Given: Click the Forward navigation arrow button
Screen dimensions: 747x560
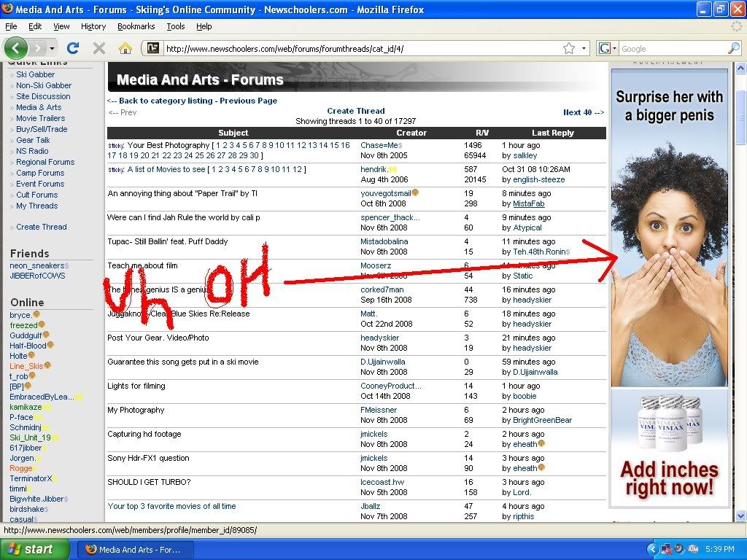Looking at the screenshot, I should (37, 48).
